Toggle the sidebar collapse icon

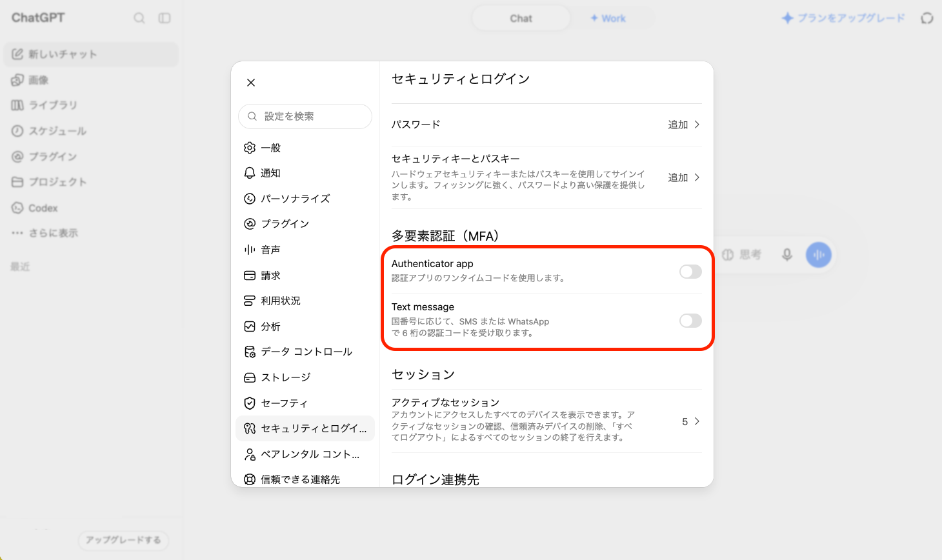click(165, 18)
